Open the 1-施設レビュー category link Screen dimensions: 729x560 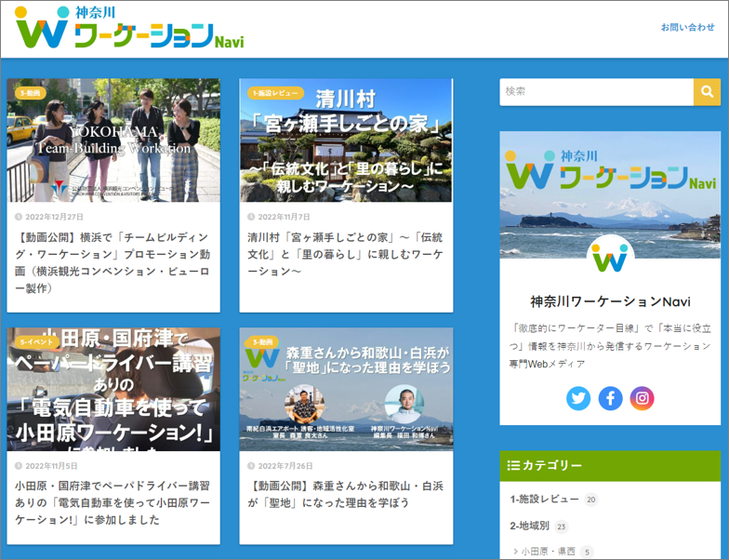544,499
